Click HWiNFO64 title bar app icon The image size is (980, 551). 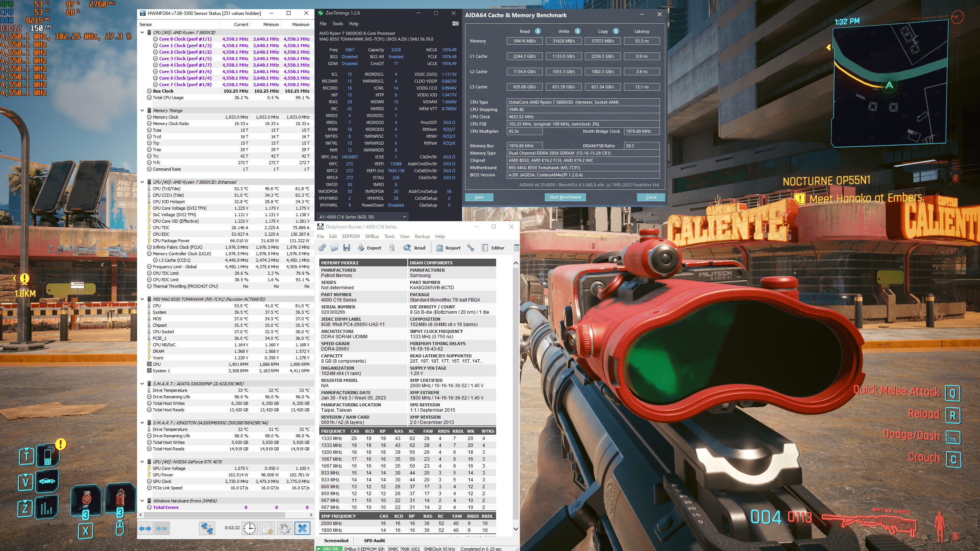143,13
